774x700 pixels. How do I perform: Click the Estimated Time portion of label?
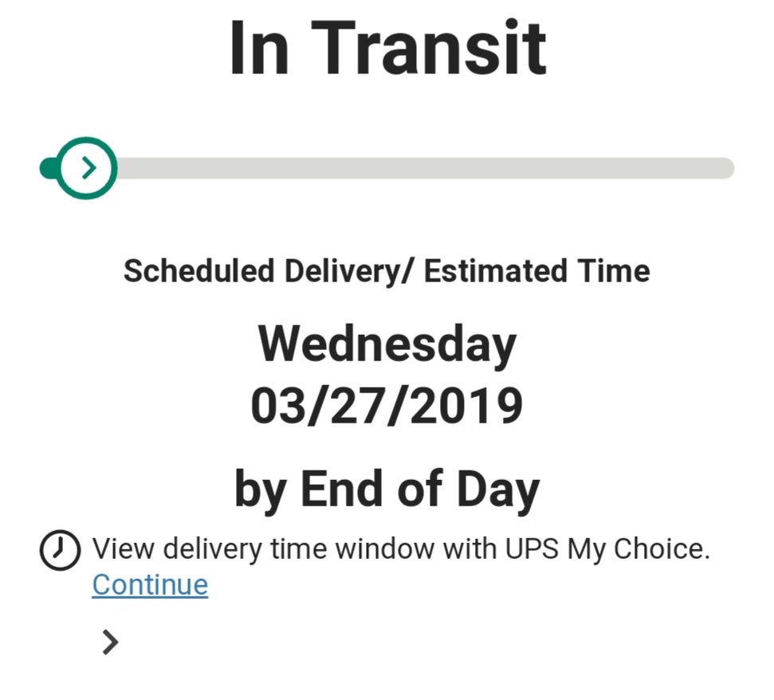click(537, 271)
